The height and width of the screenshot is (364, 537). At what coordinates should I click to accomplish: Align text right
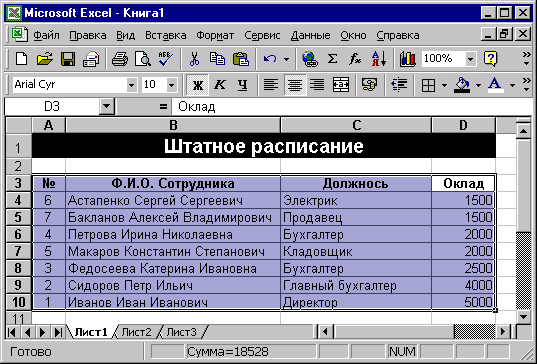pyautogui.click(x=317, y=85)
